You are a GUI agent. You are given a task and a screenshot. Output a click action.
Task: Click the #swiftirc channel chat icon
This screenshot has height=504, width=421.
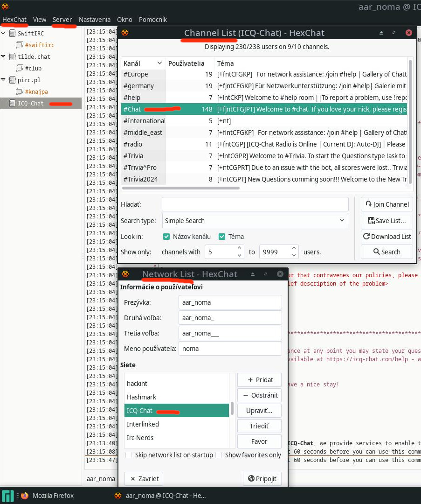click(19, 45)
